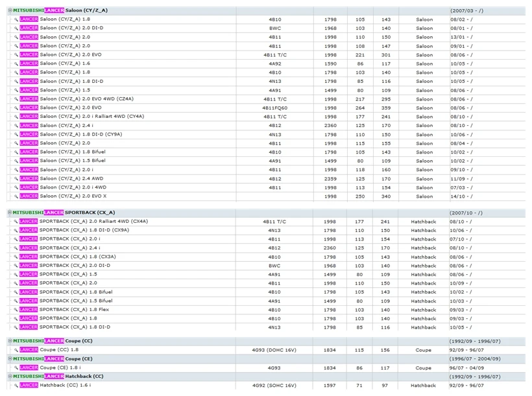This screenshot has width=532, height=396.
Task: Click displacement value 1590
Action: [x=330, y=64]
